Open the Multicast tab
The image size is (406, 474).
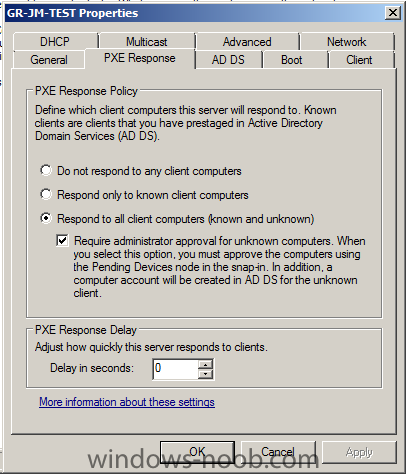(x=147, y=42)
